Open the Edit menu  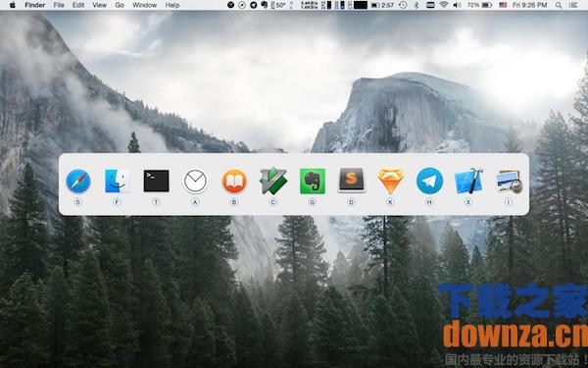coord(78,5)
